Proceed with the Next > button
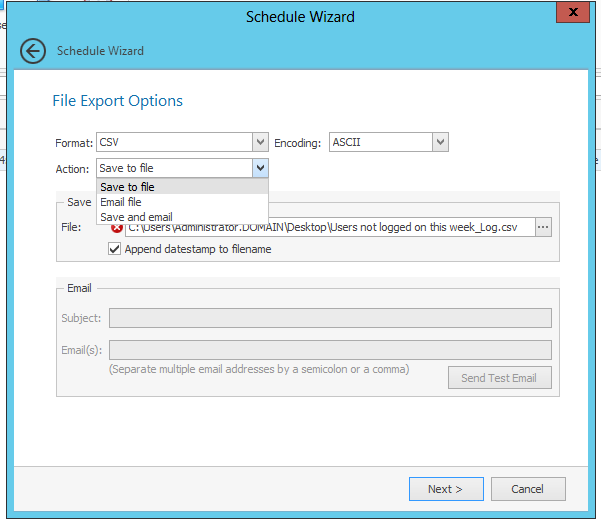This screenshot has height=523, width=601. [x=445, y=489]
